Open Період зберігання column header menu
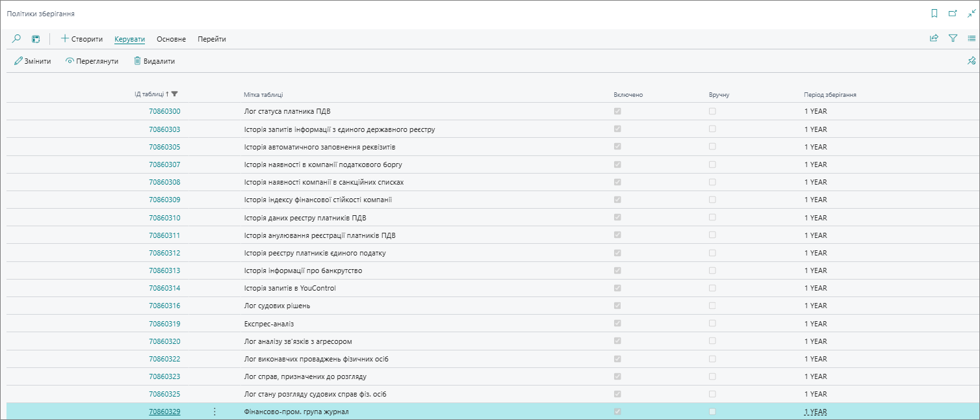Image resolution: width=980 pixels, height=420 pixels. 830,95
